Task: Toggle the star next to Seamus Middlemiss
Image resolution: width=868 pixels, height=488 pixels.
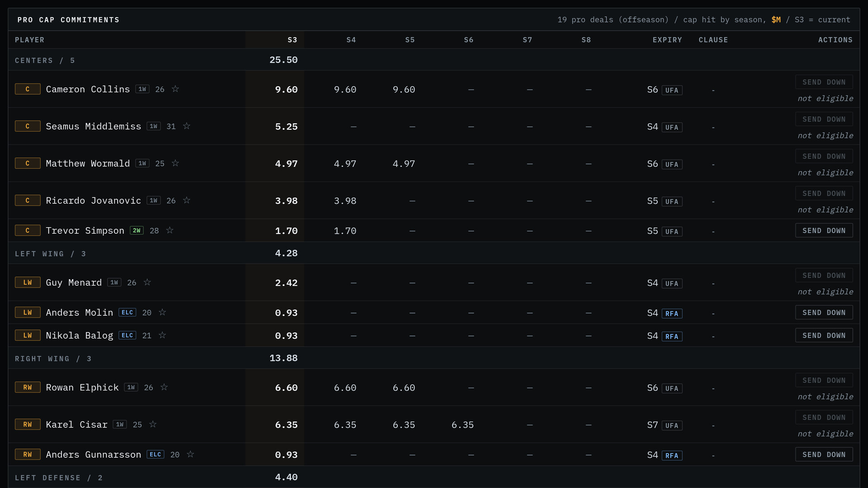Action: 187,126
